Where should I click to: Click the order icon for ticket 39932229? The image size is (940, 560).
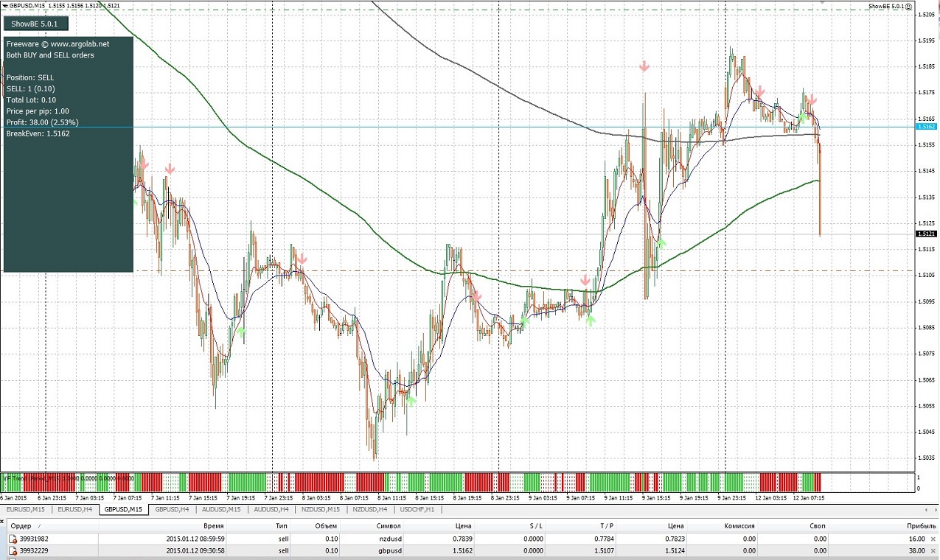tap(13, 550)
